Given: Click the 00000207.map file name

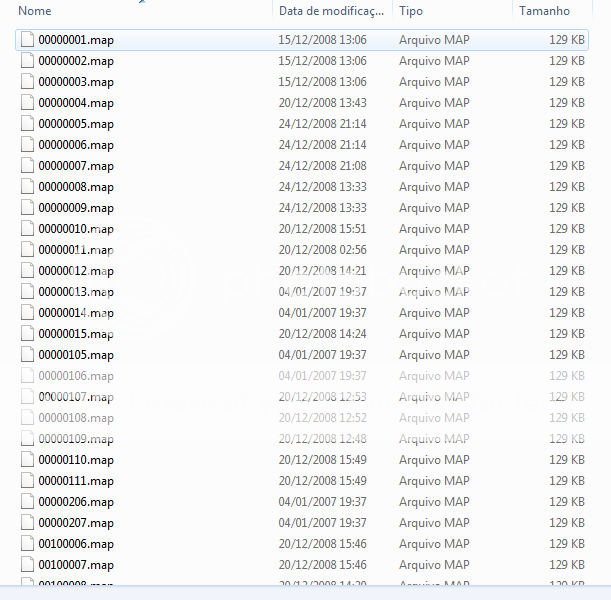Looking at the screenshot, I should click(x=76, y=523).
